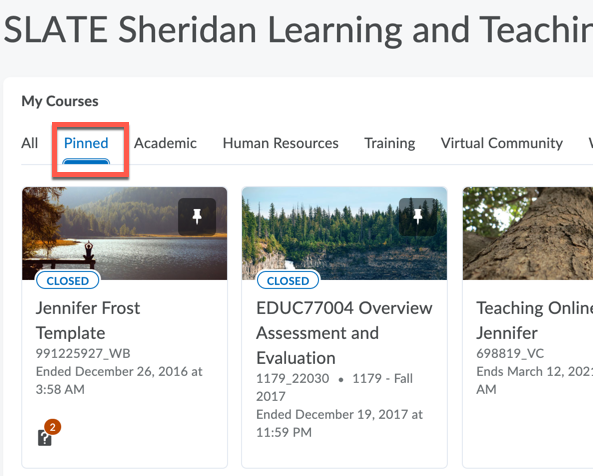Open Teaching Online Jennifer course
The height and width of the screenshot is (476, 593).
(534, 321)
